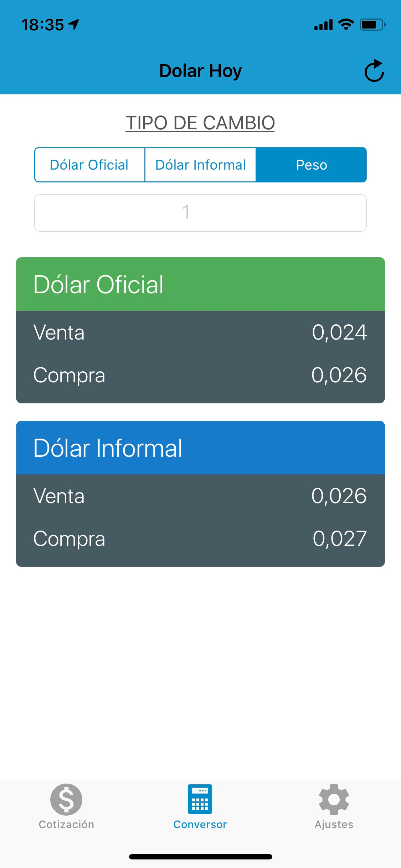
Task: Tap the green Dólar Oficial card header
Action: tap(200, 284)
